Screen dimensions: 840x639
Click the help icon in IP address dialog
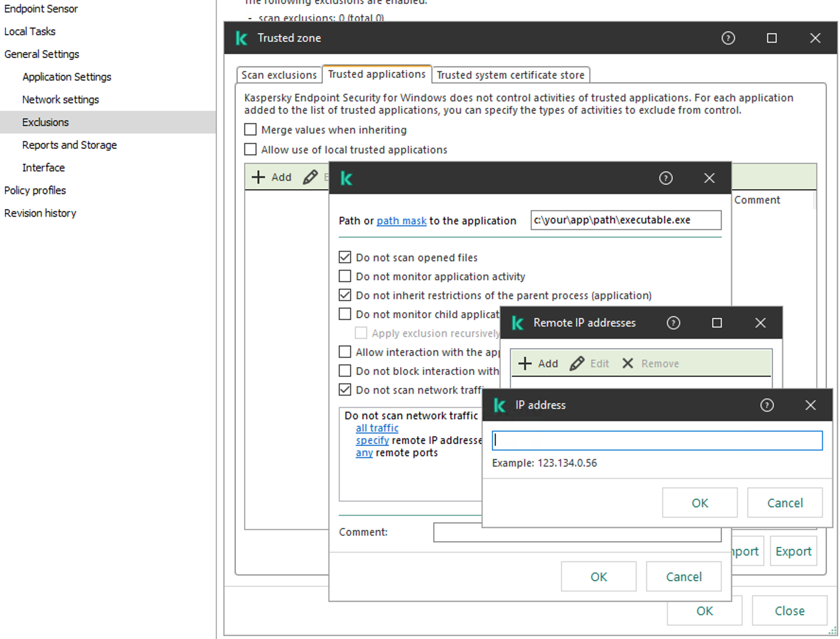coord(767,405)
